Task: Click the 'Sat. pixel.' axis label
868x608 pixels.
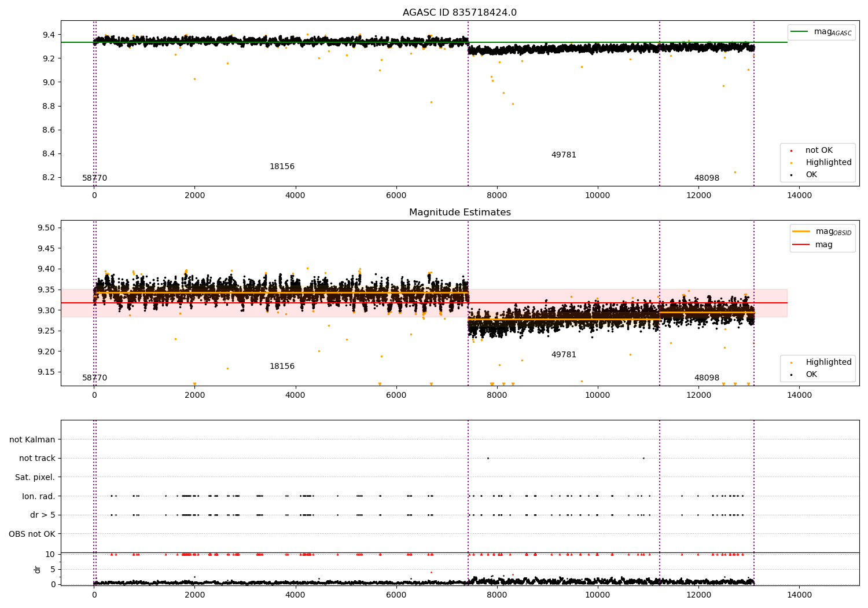Action: [x=35, y=478]
